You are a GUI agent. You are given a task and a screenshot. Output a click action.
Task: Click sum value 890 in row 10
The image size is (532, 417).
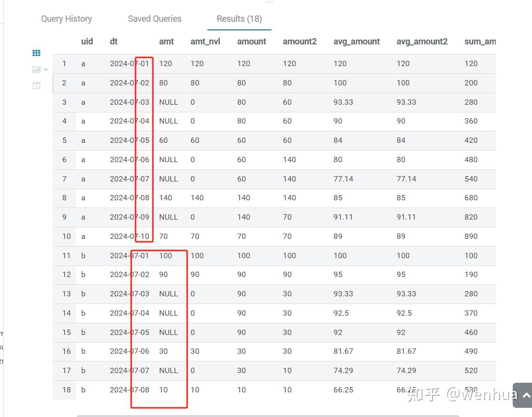pos(471,236)
